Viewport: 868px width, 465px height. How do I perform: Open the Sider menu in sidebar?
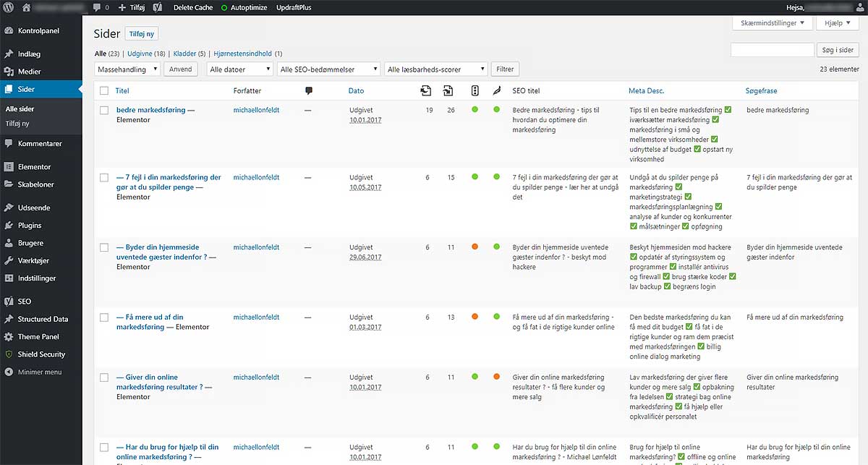coord(41,89)
